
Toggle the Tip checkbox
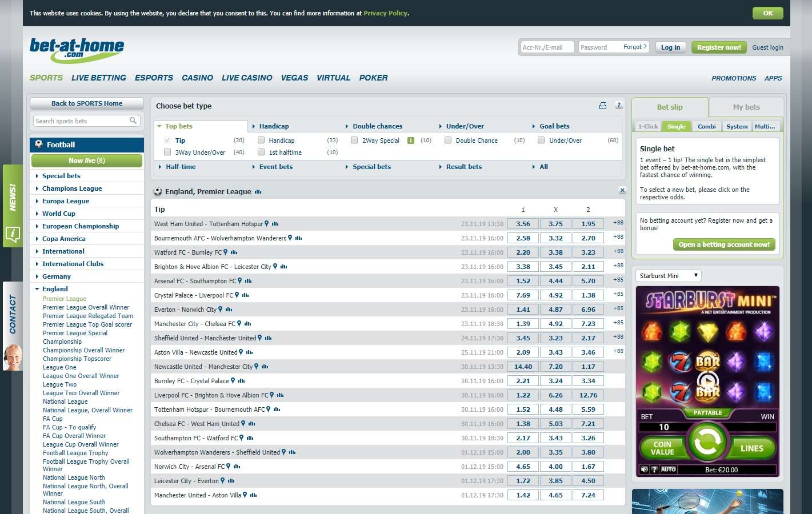(167, 140)
